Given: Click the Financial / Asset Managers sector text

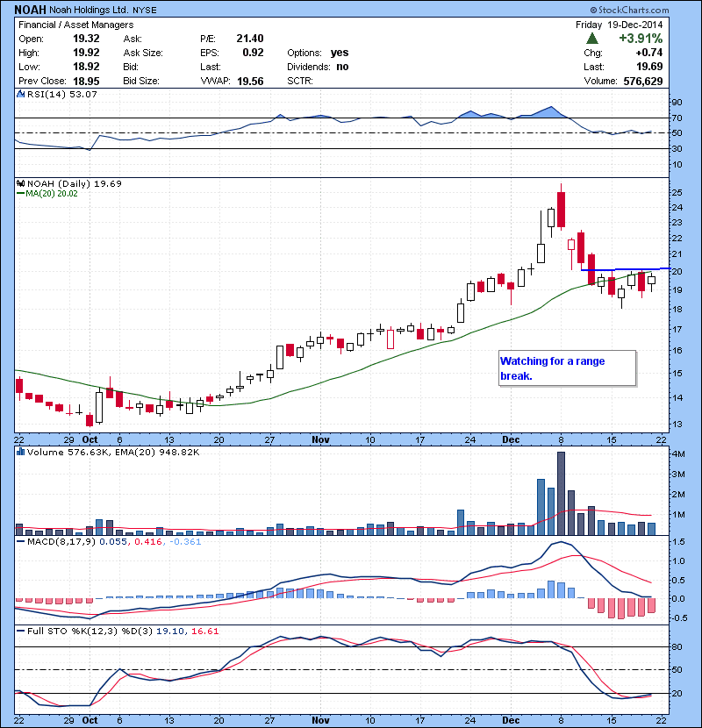Looking at the screenshot, I should (x=75, y=25).
